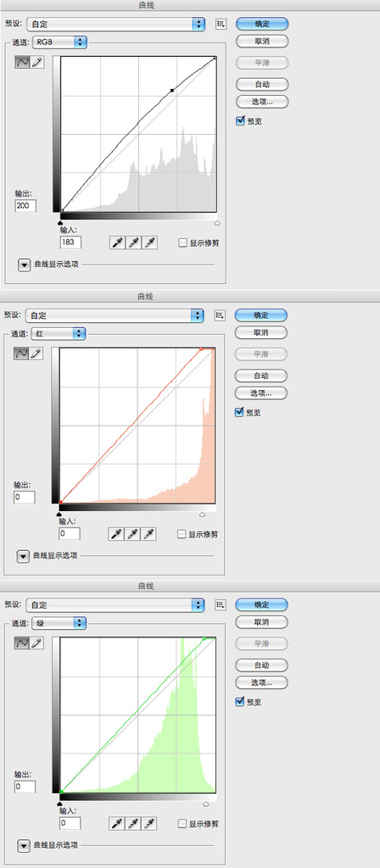Move the white point slider under RGB curve

click(216, 223)
